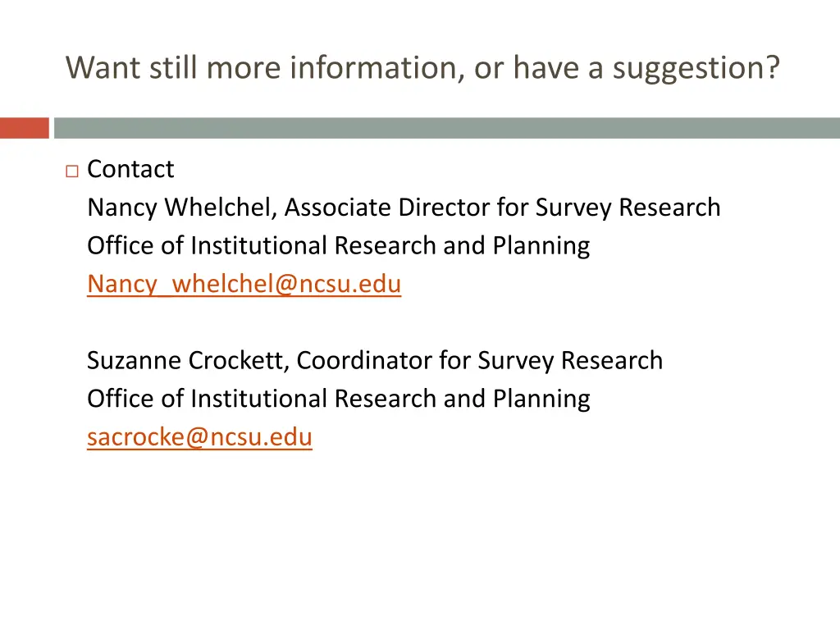Select the Nancy Whelchel, Associate Director line
The height and width of the screenshot is (630, 840).
pyautogui.click(x=404, y=208)
